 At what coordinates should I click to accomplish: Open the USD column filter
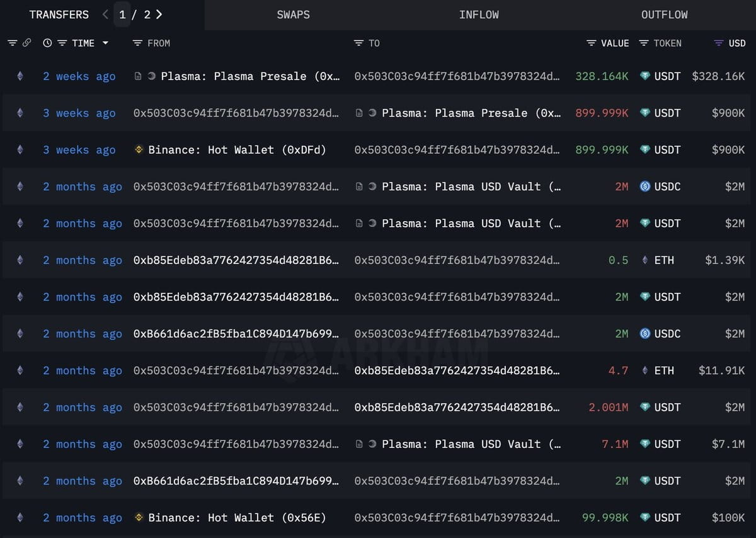(x=718, y=43)
